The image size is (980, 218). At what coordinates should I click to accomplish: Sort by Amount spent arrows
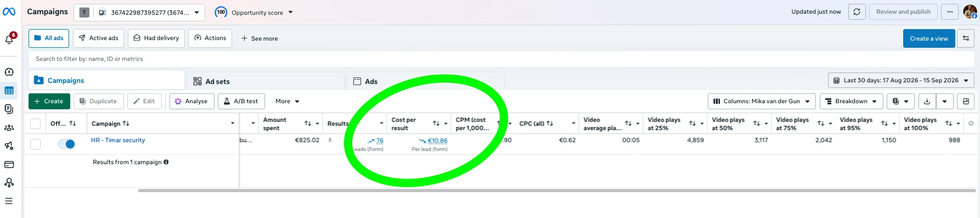click(x=308, y=124)
